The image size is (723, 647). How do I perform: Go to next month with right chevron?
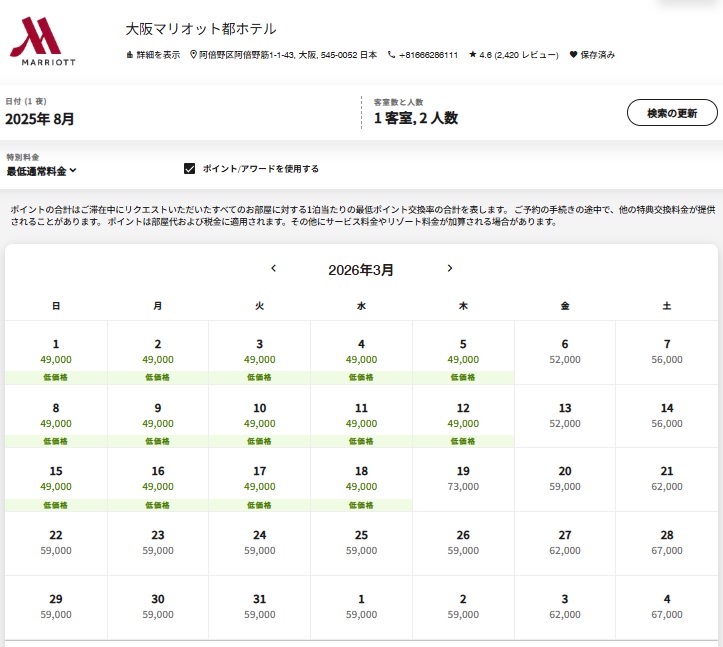pyautogui.click(x=450, y=268)
